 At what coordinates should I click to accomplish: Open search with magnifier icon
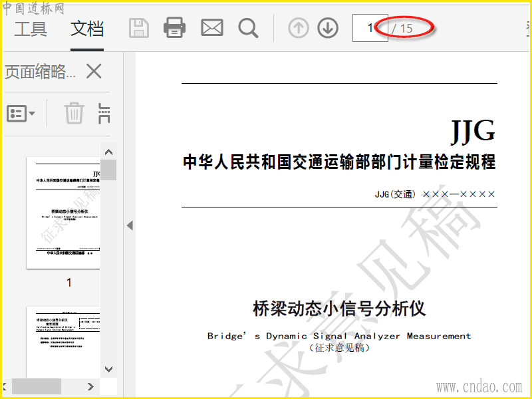[x=248, y=28]
